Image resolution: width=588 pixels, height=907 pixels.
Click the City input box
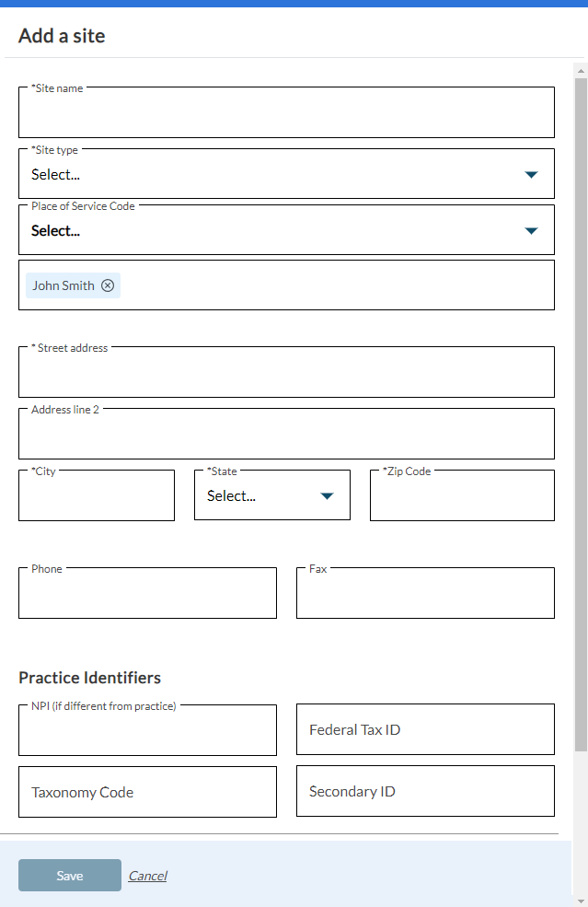[97, 497]
